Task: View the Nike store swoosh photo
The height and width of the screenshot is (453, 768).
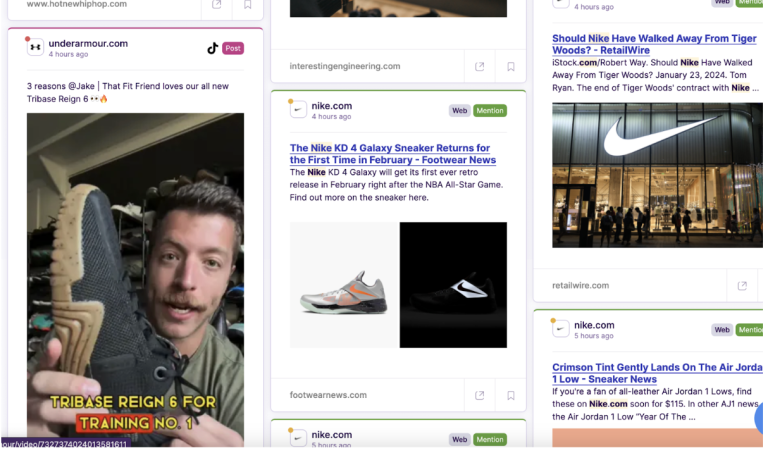Action: coord(657,175)
